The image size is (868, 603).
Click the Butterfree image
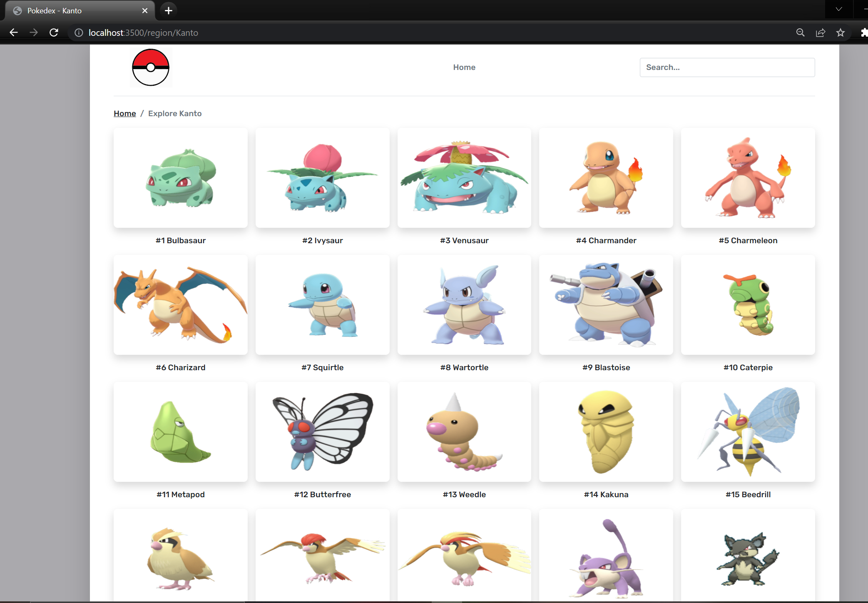(x=323, y=432)
